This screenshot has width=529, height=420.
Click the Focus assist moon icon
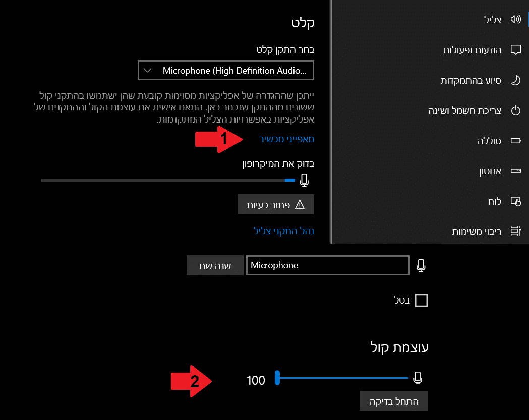click(x=515, y=80)
